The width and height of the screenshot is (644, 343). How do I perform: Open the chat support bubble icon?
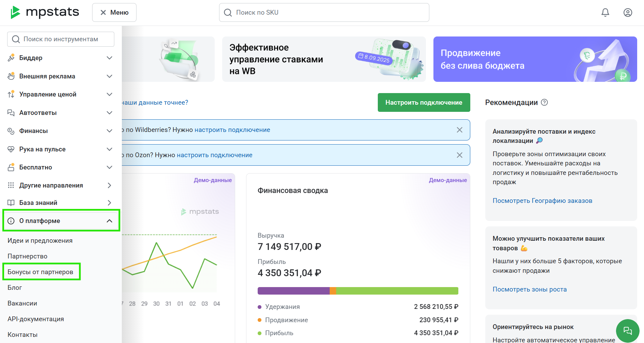627,330
